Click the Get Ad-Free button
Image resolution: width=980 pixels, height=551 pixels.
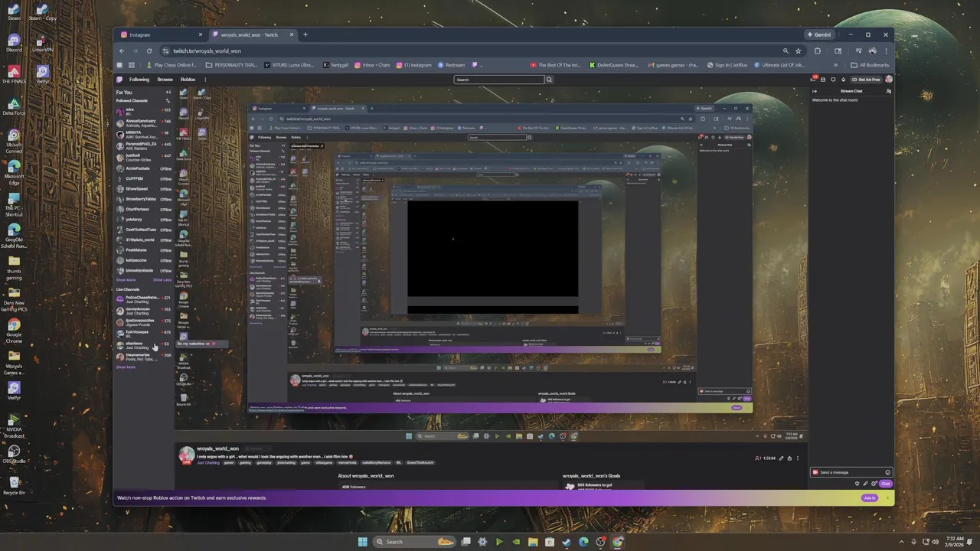[866, 80]
